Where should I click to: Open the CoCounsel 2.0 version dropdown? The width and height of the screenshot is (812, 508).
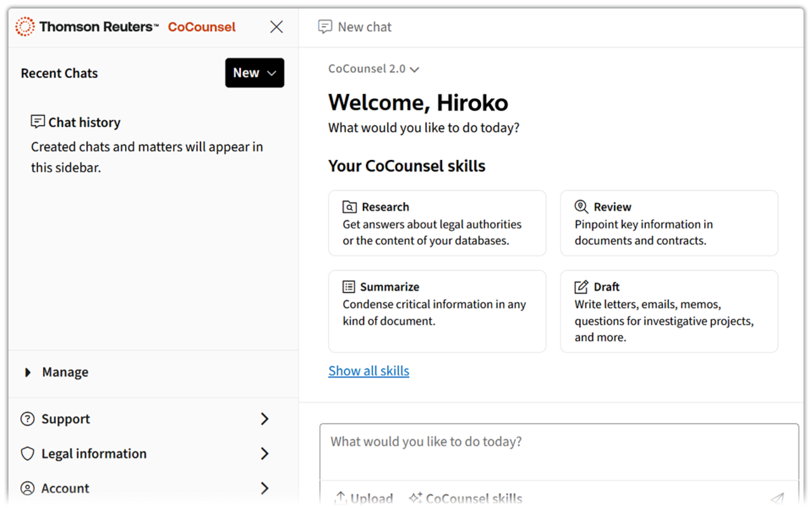(x=374, y=69)
